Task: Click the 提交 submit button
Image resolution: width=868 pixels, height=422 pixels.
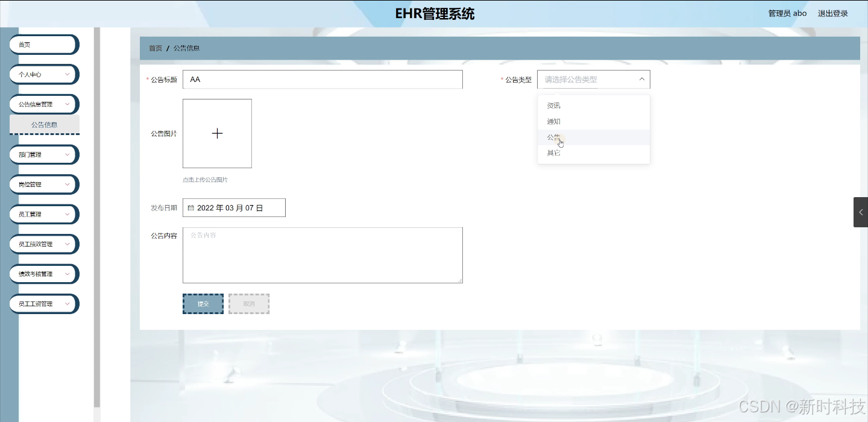Action: coord(203,303)
